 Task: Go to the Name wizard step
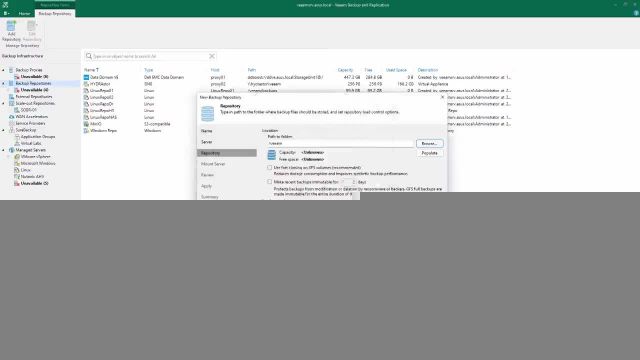click(207, 131)
